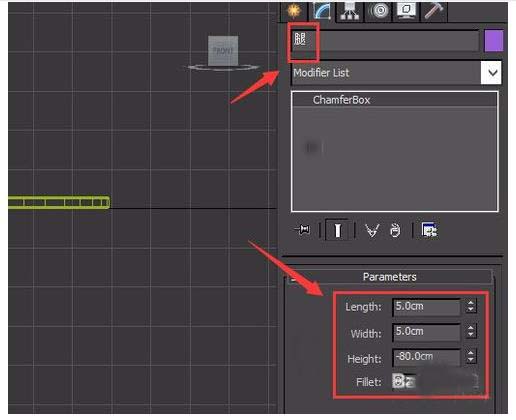Click the ViewCube compass ring
This screenshot has width=516, height=420.
pyautogui.click(x=222, y=68)
